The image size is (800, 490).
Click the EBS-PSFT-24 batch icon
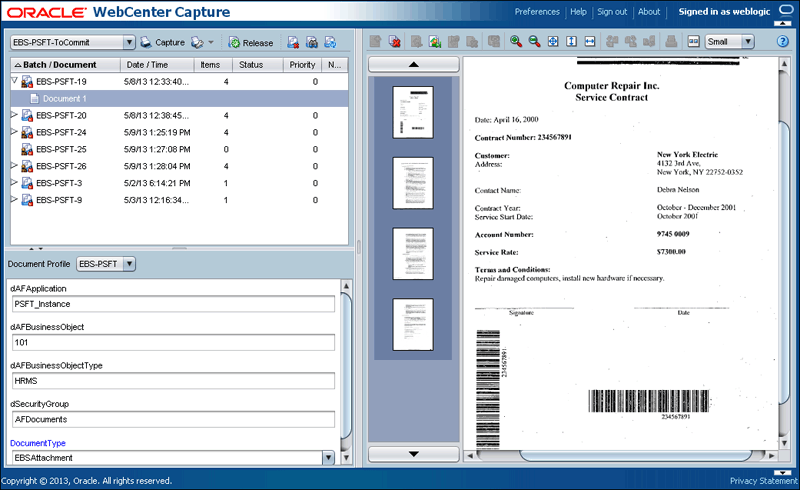(27, 132)
